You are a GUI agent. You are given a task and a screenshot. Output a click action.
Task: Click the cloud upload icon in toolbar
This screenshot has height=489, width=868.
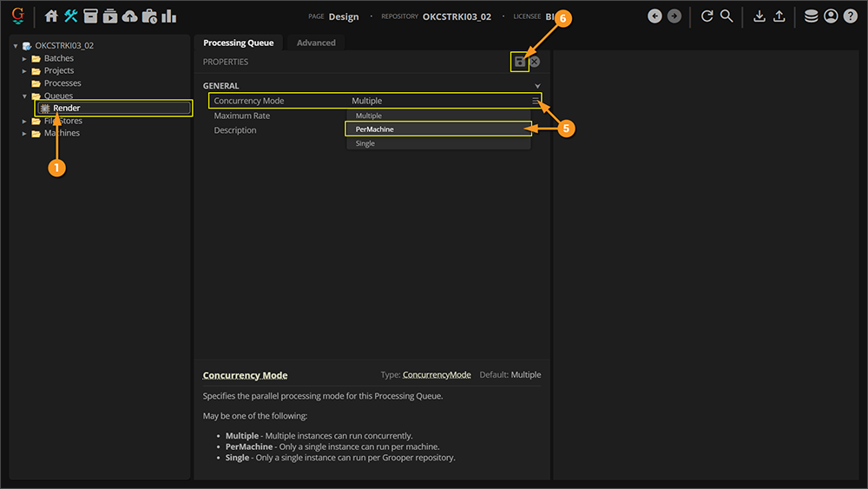(129, 16)
